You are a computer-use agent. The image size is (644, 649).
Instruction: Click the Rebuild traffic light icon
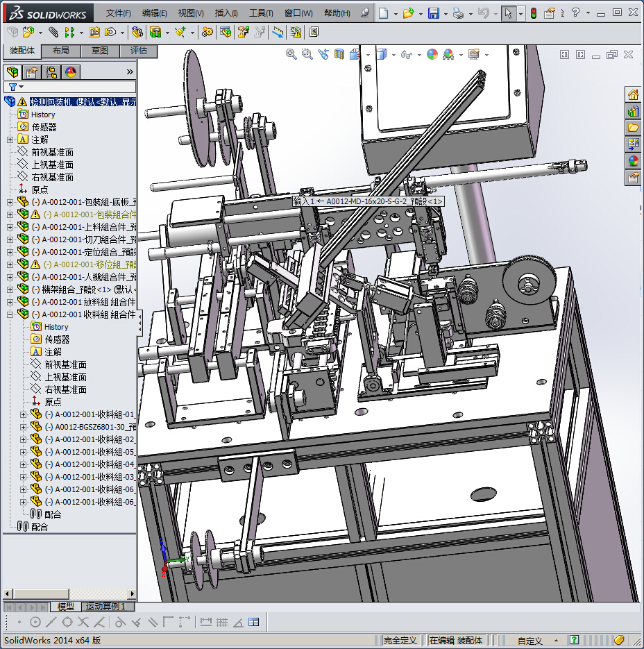[533, 13]
